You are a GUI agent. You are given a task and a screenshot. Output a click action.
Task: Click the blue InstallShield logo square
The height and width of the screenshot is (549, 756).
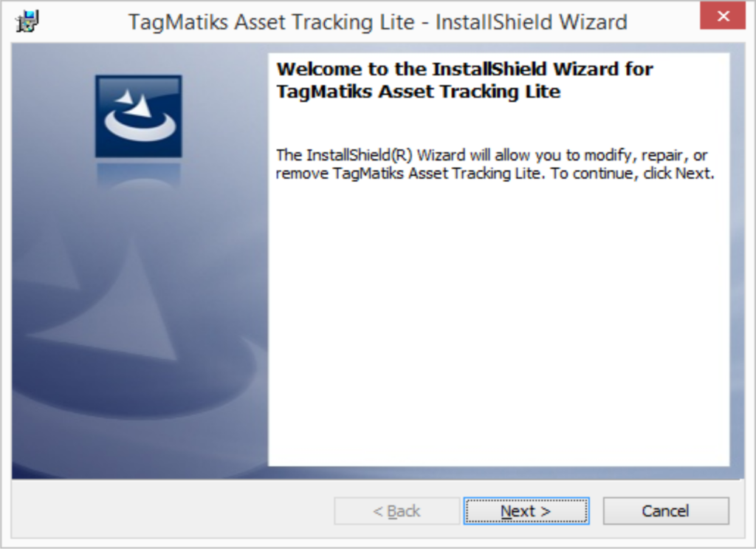click(138, 116)
